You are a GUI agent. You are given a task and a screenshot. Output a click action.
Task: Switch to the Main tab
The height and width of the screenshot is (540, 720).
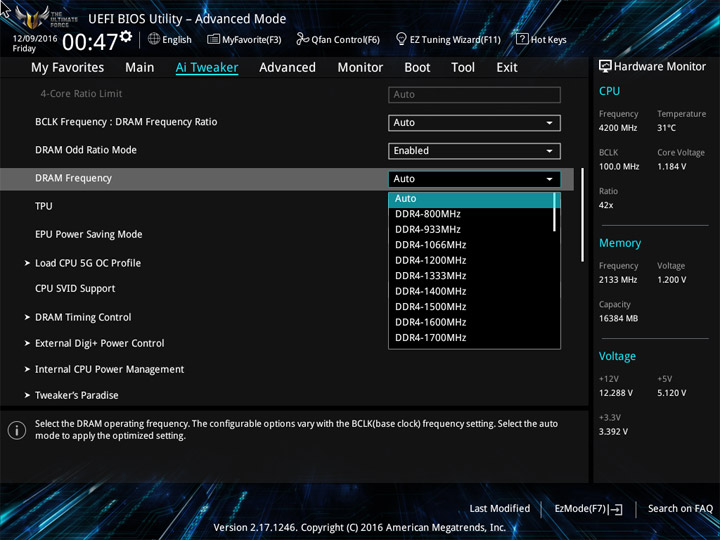[140, 68]
